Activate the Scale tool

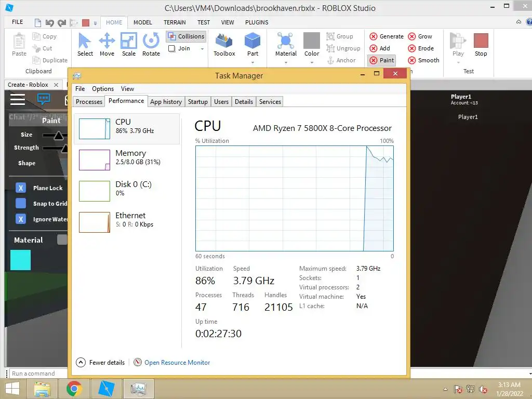(x=129, y=45)
